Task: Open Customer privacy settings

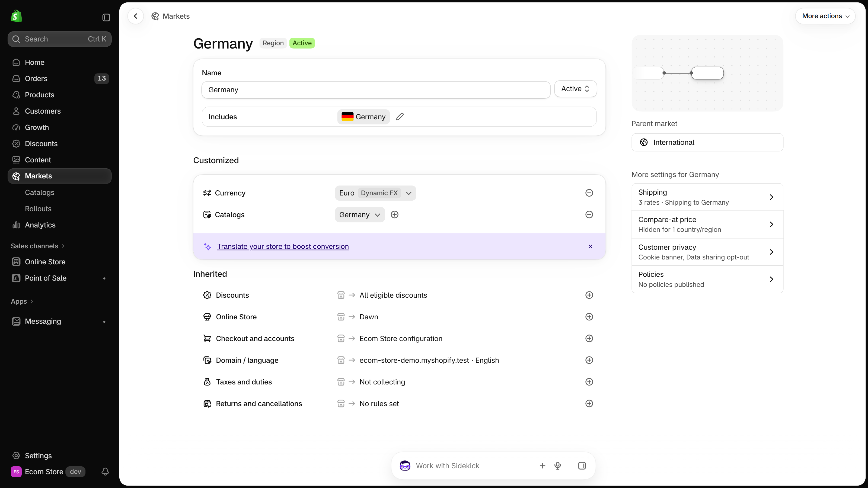Action: [x=707, y=252]
